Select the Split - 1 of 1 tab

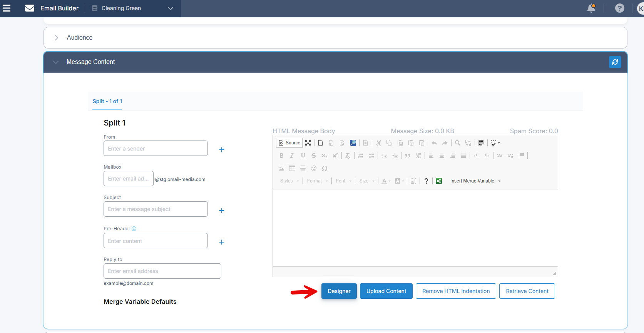107,101
